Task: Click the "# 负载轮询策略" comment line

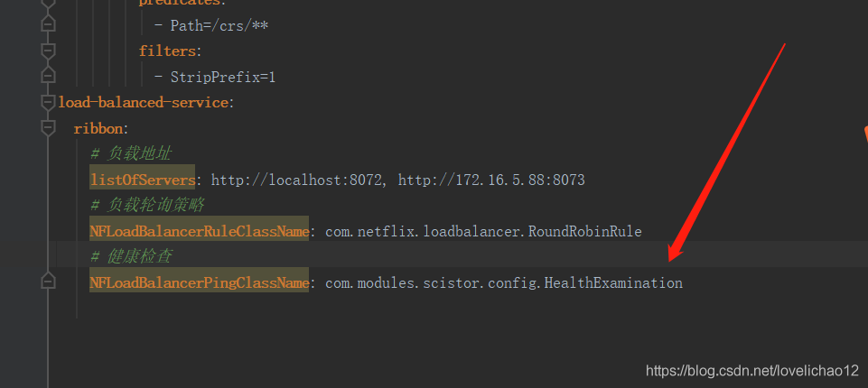Action: pyautogui.click(x=147, y=205)
